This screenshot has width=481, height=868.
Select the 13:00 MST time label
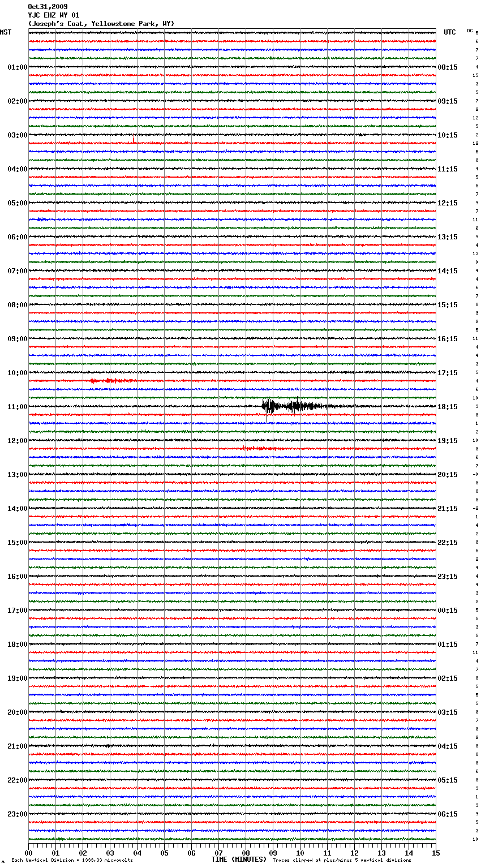pos(18,475)
